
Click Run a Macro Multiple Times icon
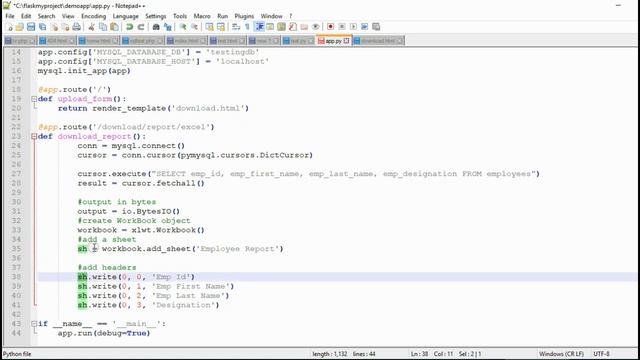tap(364, 27)
